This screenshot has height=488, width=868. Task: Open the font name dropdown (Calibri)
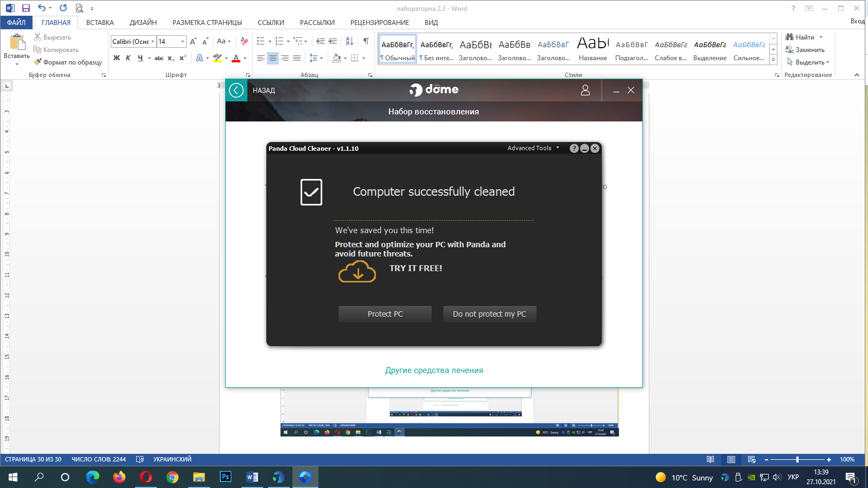point(152,42)
